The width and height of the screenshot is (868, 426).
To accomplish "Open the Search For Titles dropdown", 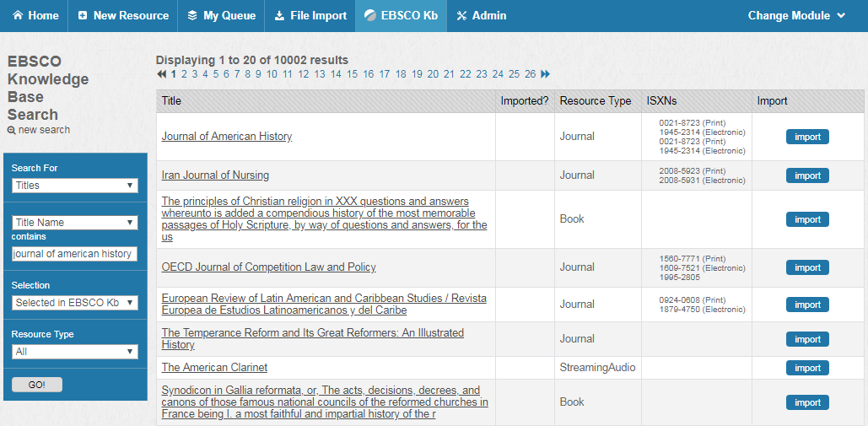I will (75, 186).
